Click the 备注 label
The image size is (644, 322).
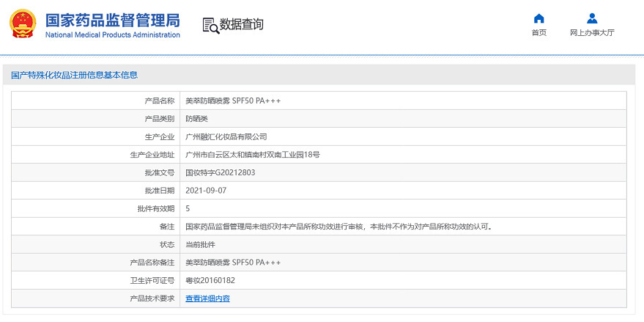point(167,227)
